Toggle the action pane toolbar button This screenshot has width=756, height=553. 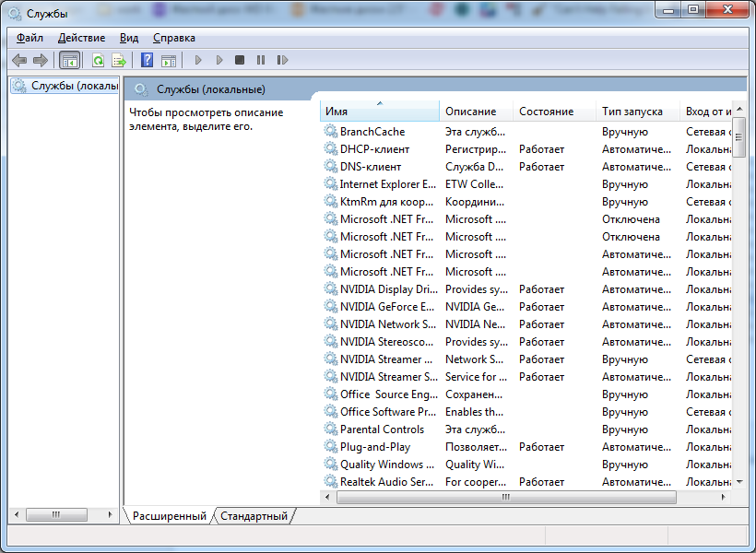(x=168, y=60)
